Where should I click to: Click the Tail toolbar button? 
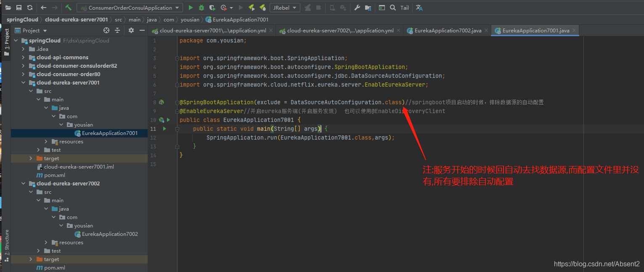click(405, 8)
